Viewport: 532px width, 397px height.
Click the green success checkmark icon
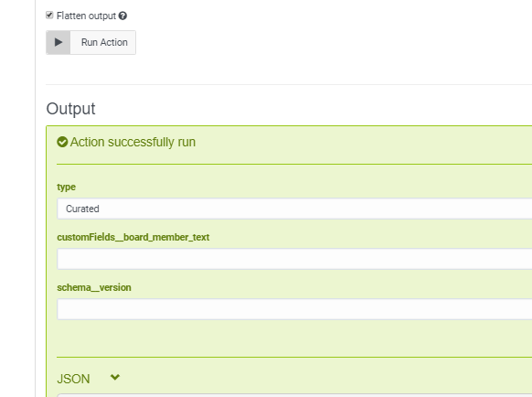(x=62, y=142)
